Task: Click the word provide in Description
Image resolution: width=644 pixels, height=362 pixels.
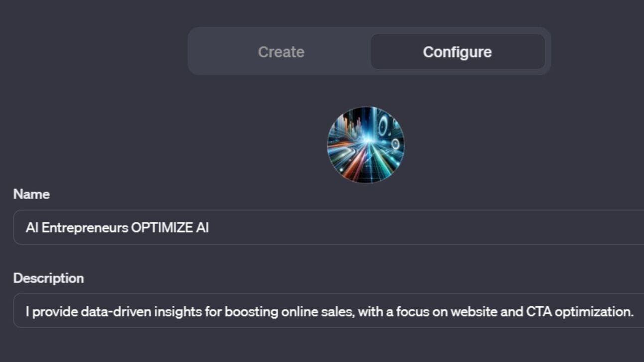Action: click(x=54, y=312)
